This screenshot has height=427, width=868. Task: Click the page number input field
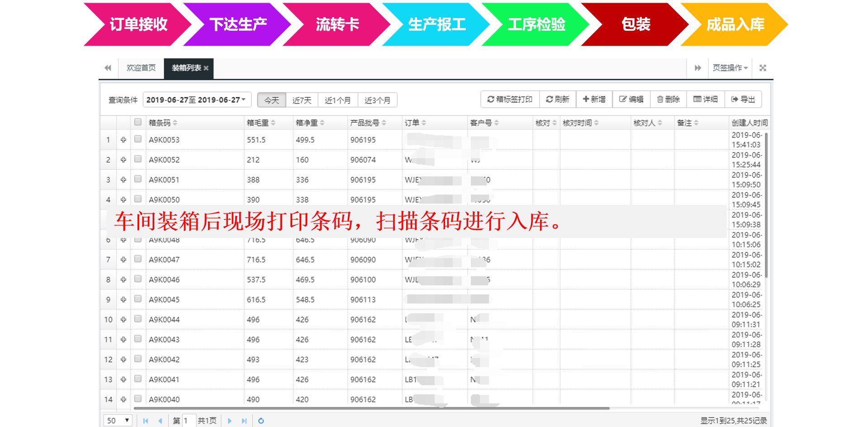click(189, 421)
